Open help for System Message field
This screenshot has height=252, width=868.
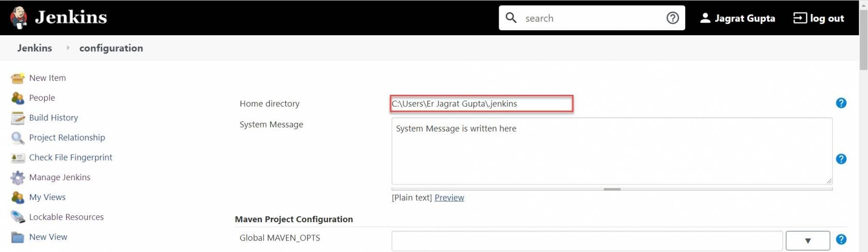pos(841,159)
